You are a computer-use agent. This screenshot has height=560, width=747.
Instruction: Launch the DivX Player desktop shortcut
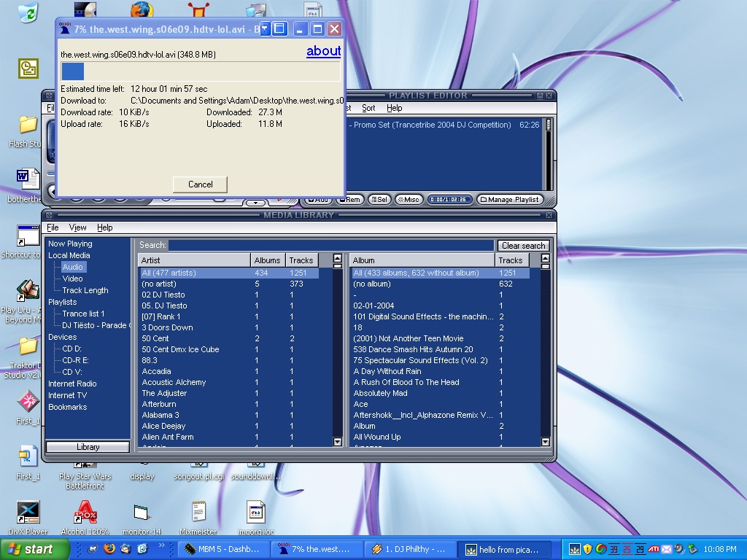pyautogui.click(x=28, y=513)
